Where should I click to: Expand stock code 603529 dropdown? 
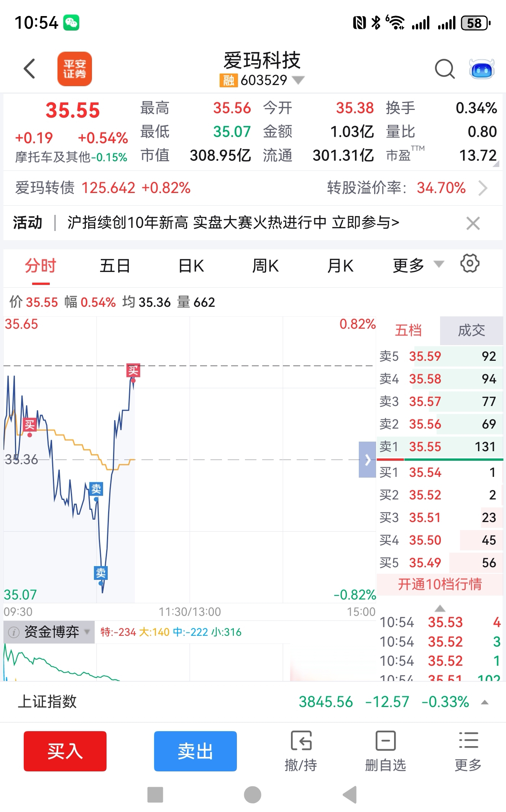[298, 80]
